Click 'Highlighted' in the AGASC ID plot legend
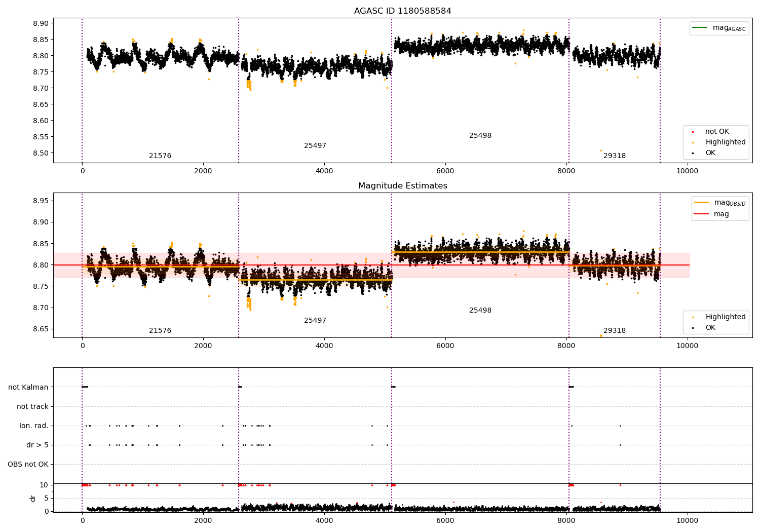760x532 pixels. click(x=726, y=142)
